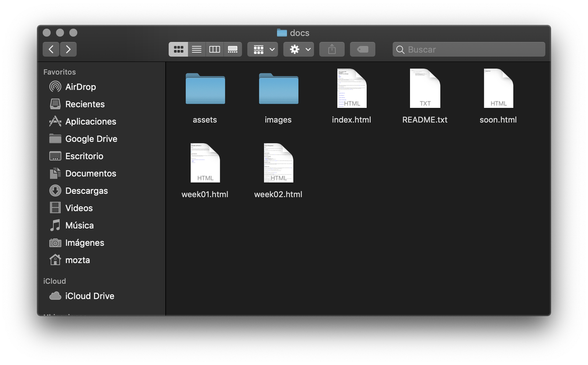This screenshot has height=365, width=588.
Task: Click the AirDrop radar icon
Action: (55, 87)
